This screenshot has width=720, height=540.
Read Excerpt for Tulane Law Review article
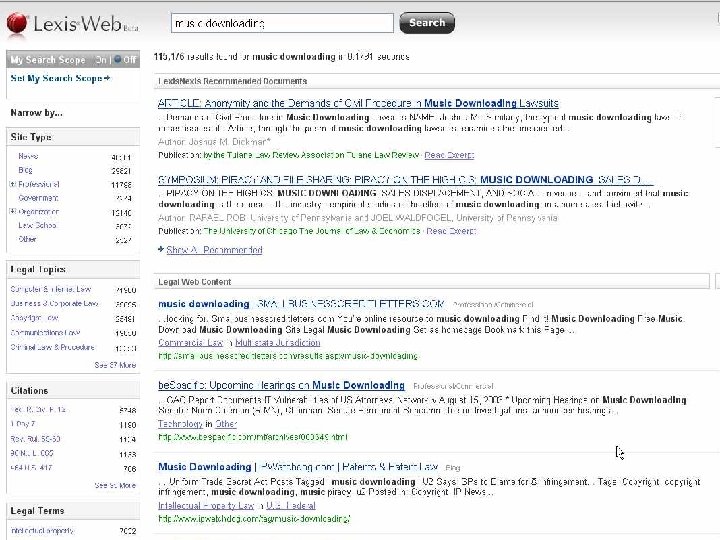tap(449, 155)
